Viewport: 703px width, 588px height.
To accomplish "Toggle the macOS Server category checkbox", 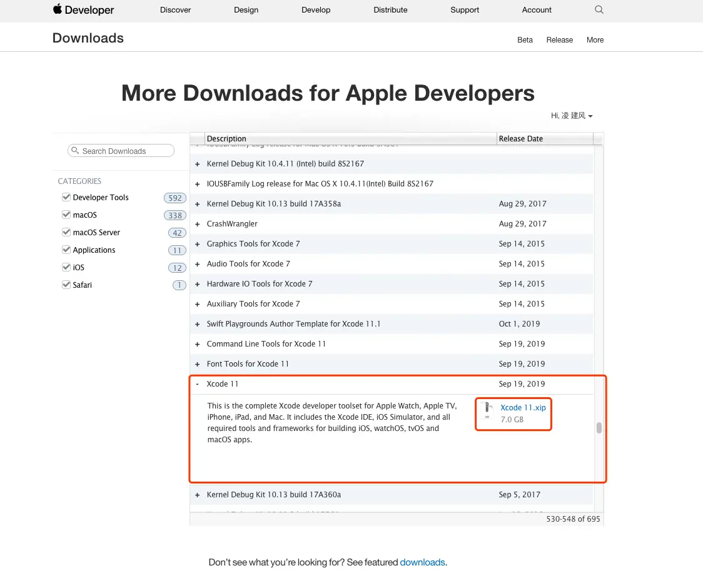I will (x=66, y=232).
